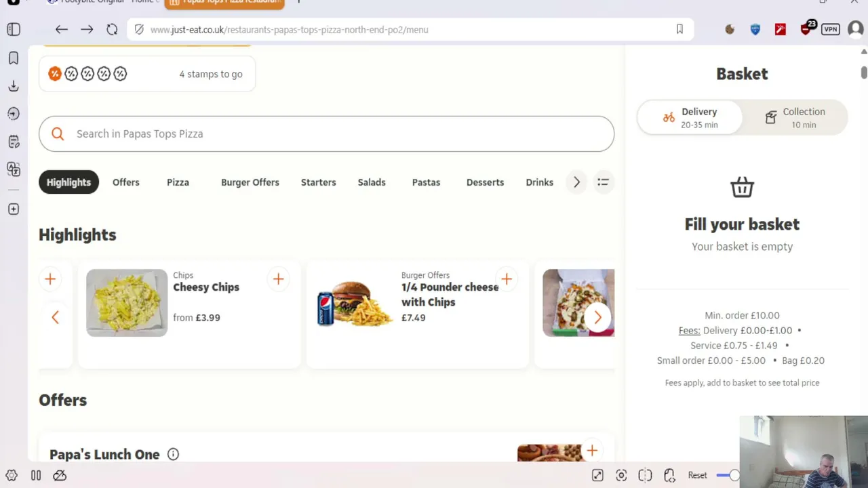The width and height of the screenshot is (868, 488).
Task: Open the red pen extension icon
Action: coord(781,29)
